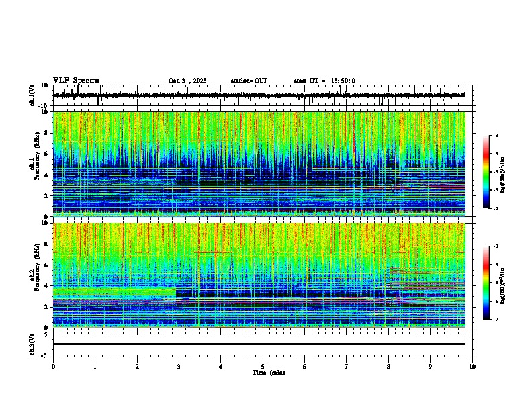This screenshot has width=532, height=411.
Task: Click the flat ch.3 voltage trace line
Action: point(259,344)
